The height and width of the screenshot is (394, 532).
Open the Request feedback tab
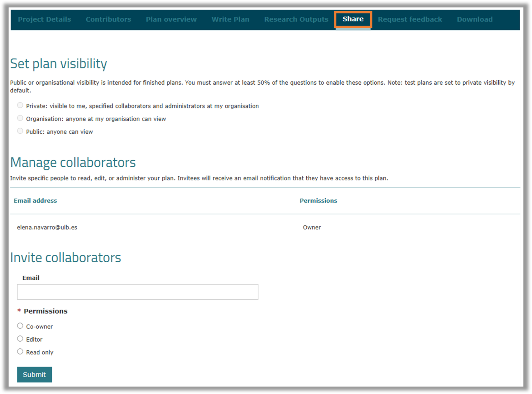pos(410,19)
